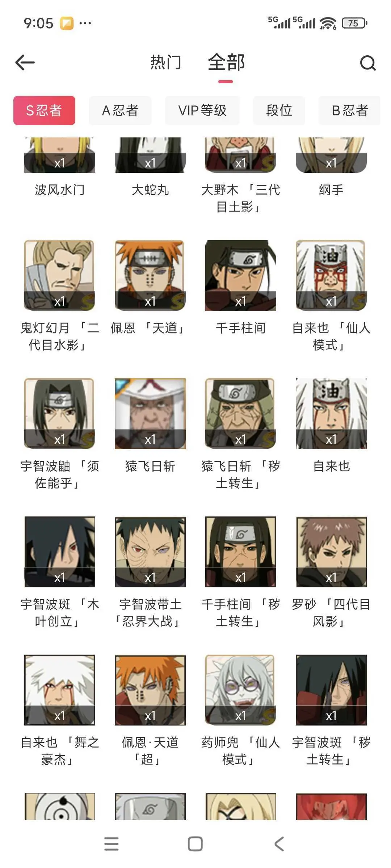Image resolution: width=391 pixels, height=868 pixels.
Task: Pick 药师兜「仙人模式」character icon
Action: tap(241, 690)
